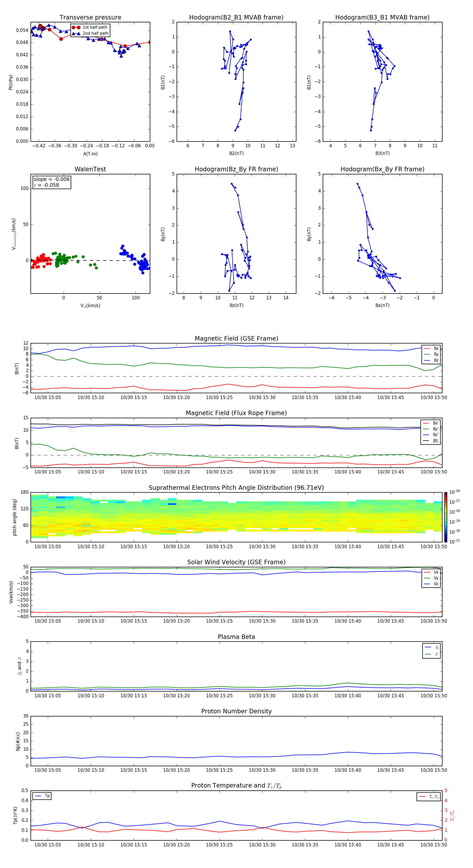Click the '10/30 15:05' tick under the Proton Temperature plot

point(48,845)
